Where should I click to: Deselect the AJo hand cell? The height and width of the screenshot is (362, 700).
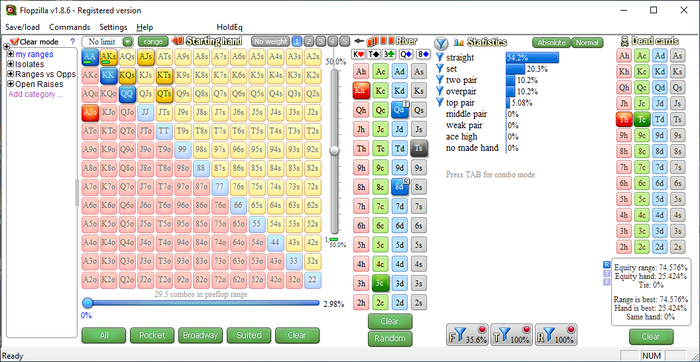[90, 113]
